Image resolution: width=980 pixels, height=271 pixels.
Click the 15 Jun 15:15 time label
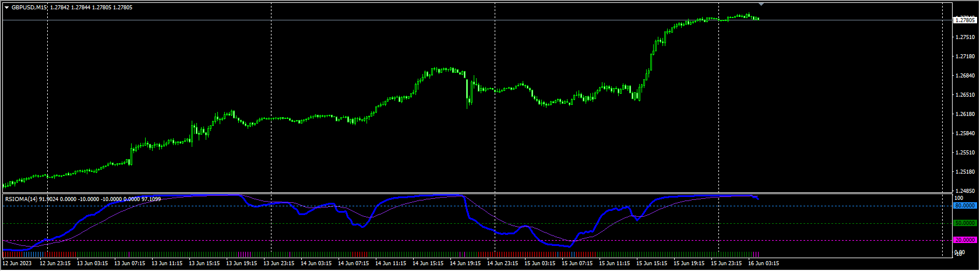click(x=651, y=263)
